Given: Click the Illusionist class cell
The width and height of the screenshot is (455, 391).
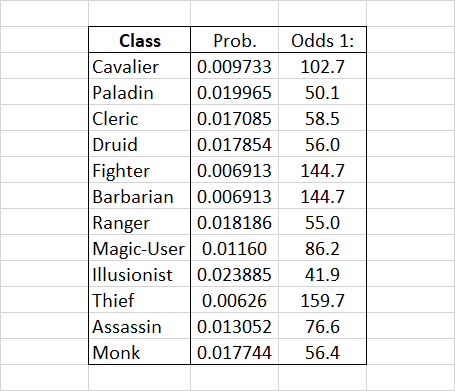Looking at the screenshot, I should point(140,274).
